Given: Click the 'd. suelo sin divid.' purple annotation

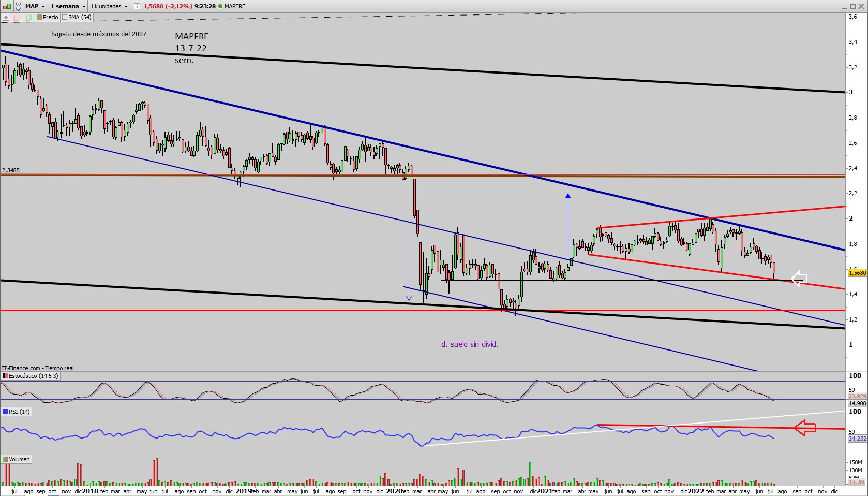Looking at the screenshot, I should [x=470, y=344].
